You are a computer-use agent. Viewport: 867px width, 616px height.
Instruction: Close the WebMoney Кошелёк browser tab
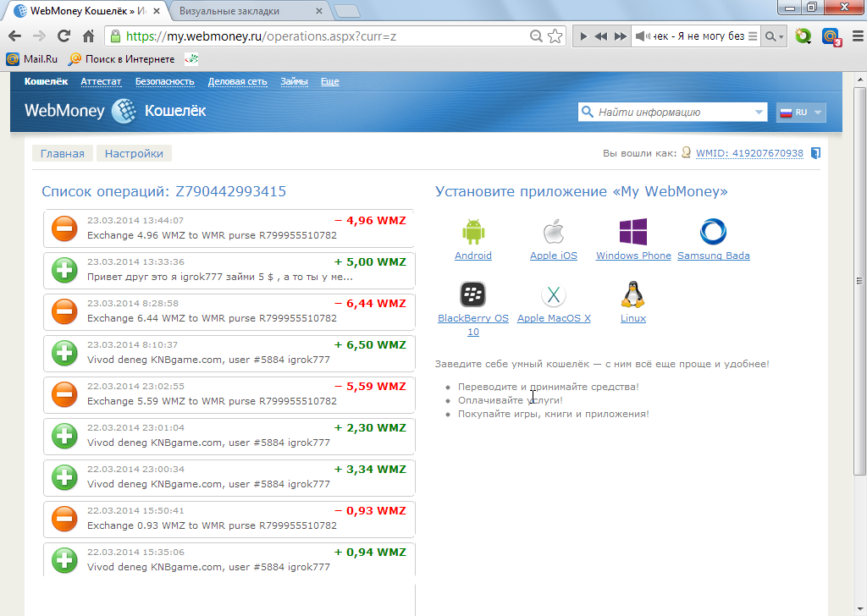(156, 11)
